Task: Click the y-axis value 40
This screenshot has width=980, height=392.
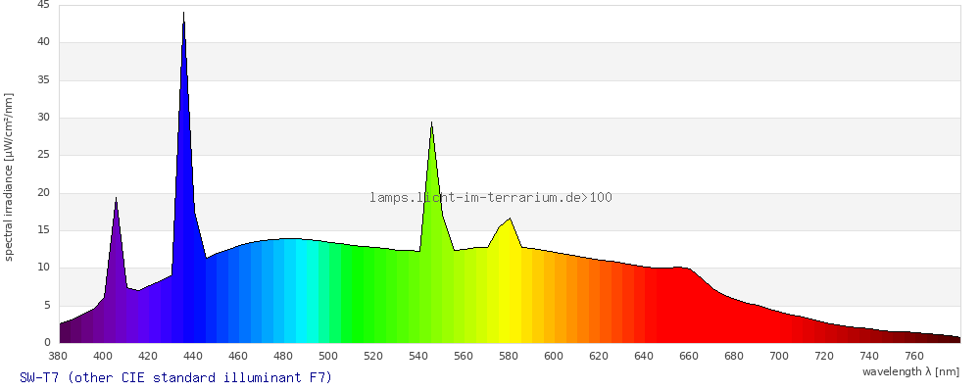Action: tap(44, 42)
